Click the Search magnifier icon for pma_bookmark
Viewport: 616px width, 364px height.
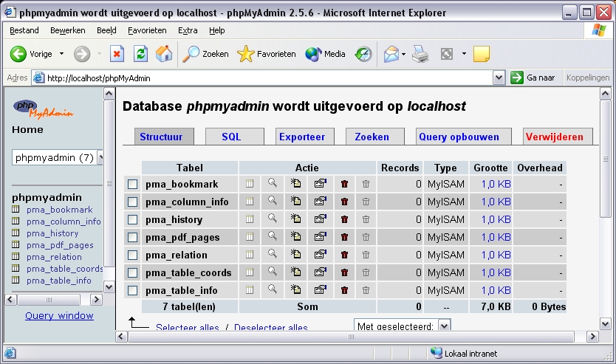pyautogui.click(x=273, y=183)
